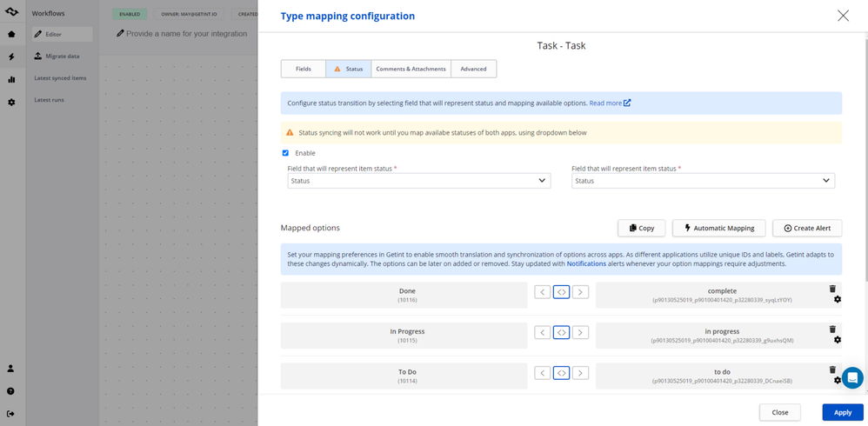Screen dimensions: 868x426
Task: Set To Do mapping to left direction
Action: [542, 373]
